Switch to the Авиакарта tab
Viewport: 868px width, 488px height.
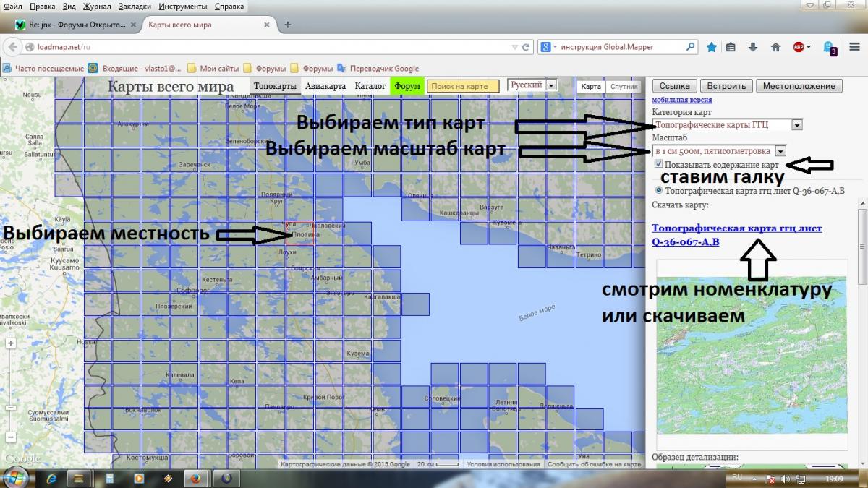click(325, 86)
